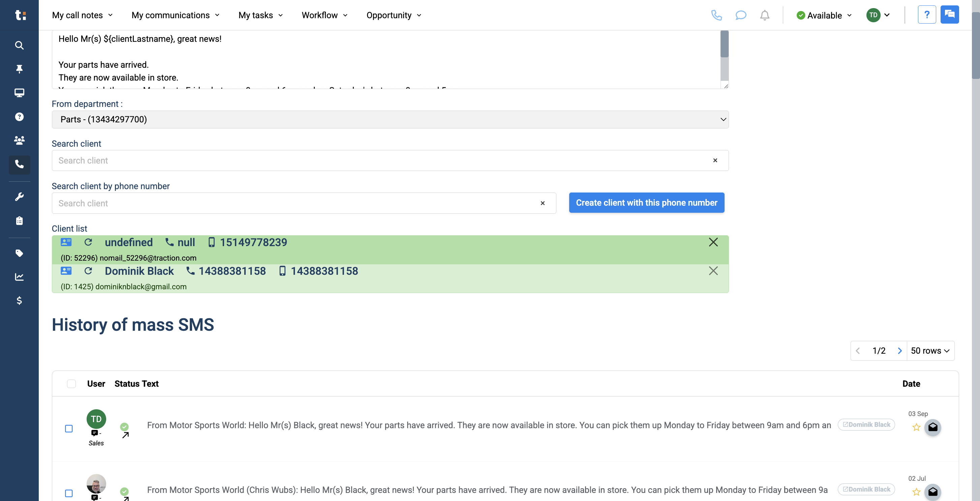Click the wrench service sidebar icon
This screenshot has width=980, height=501.
(x=19, y=197)
